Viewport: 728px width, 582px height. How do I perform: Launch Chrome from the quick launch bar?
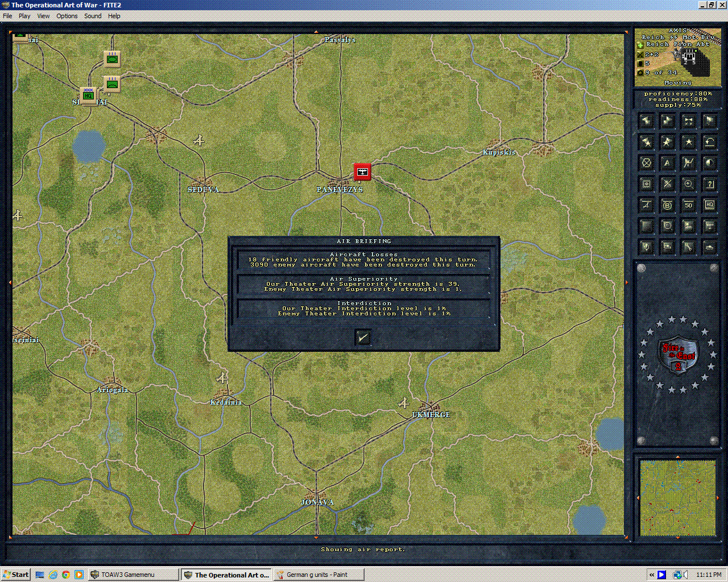[66, 575]
